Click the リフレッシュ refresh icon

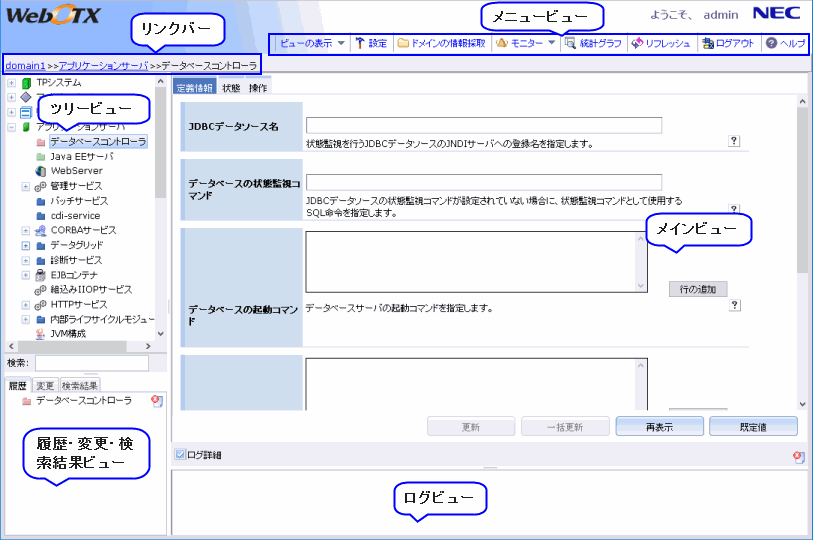coord(636,44)
